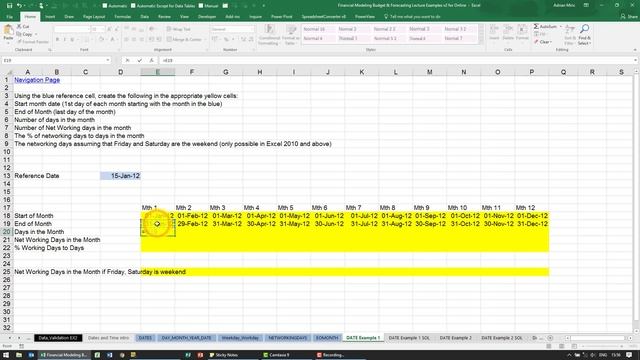
Task: Click Tell me what you want to do
Action: [412, 17]
